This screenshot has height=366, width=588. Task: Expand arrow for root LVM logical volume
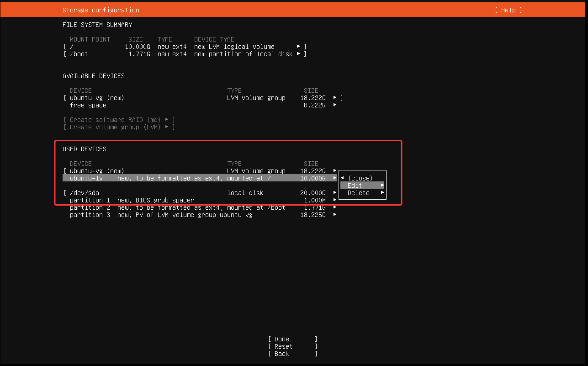[298, 47]
